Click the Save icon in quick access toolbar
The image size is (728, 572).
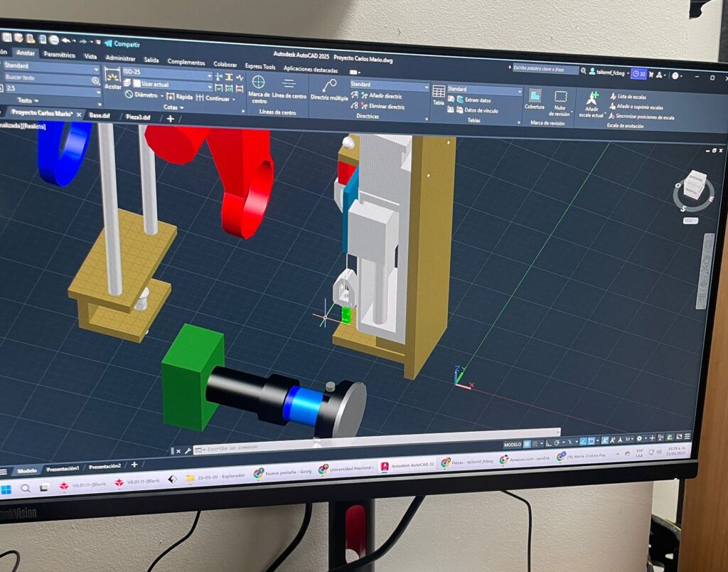click(7, 37)
